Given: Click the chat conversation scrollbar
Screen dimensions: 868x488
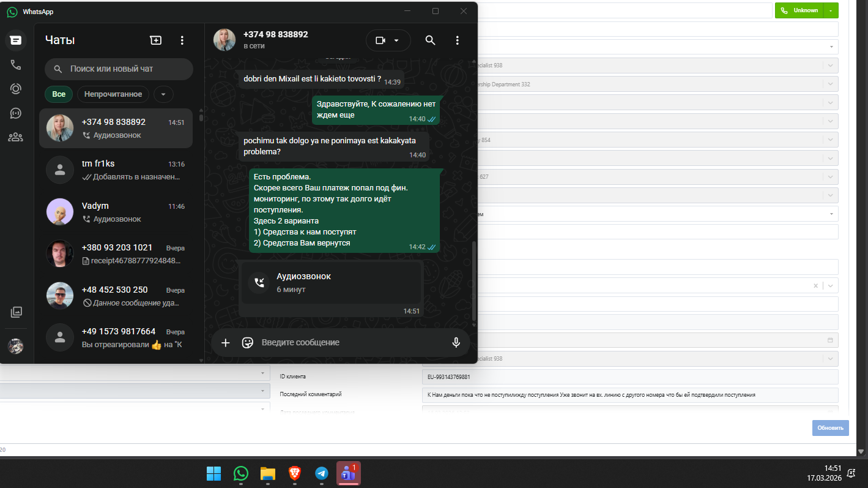Looking at the screenshot, I should pyautogui.click(x=473, y=281).
